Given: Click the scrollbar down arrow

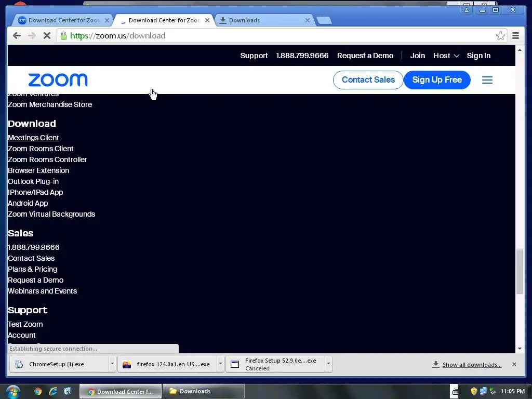Looking at the screenshot, I should [x=520, y=349].
